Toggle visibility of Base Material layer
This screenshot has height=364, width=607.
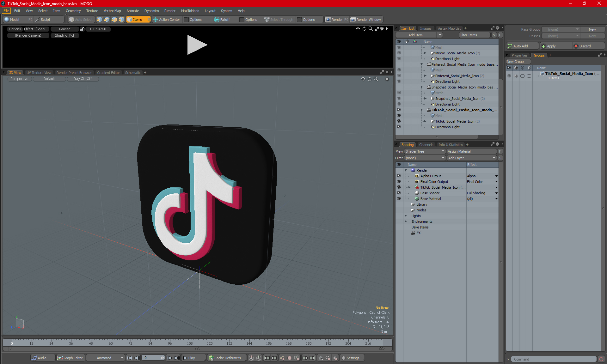tap(399, 199)
